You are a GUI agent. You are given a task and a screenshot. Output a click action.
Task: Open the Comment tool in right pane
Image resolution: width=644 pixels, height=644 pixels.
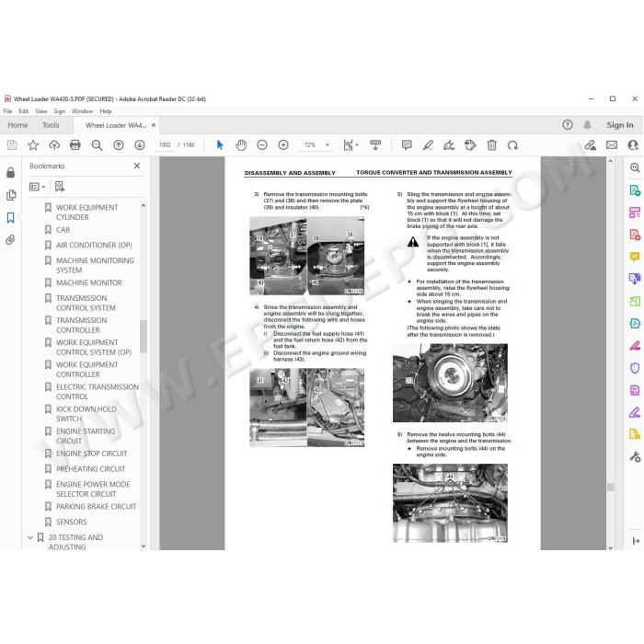[x=635, y=257]
